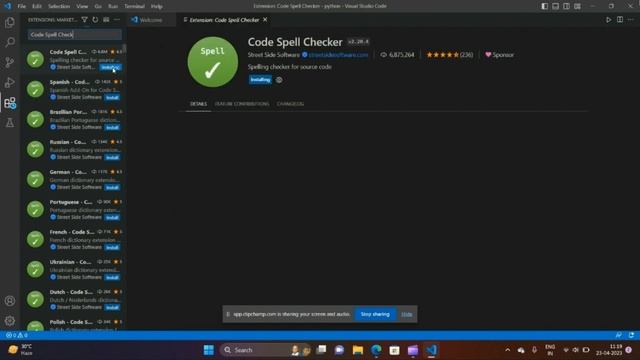Open Manage gear in activity bar
This screenshot has height=360, width=640.
10,321
